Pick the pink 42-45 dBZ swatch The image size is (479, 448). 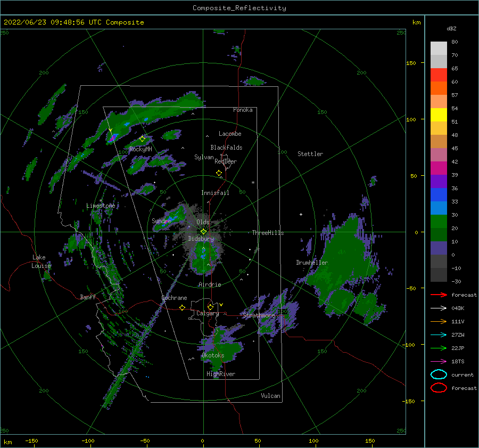(439, 154)
